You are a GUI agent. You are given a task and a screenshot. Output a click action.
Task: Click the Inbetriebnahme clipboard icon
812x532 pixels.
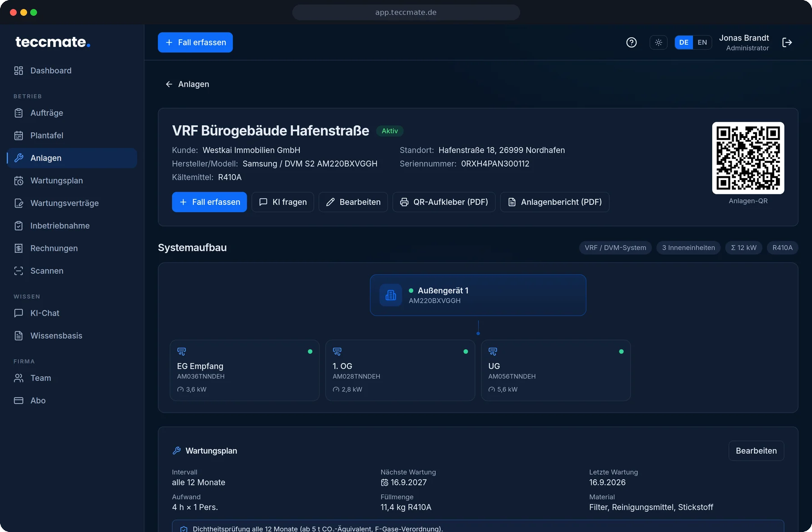(18, 226)
